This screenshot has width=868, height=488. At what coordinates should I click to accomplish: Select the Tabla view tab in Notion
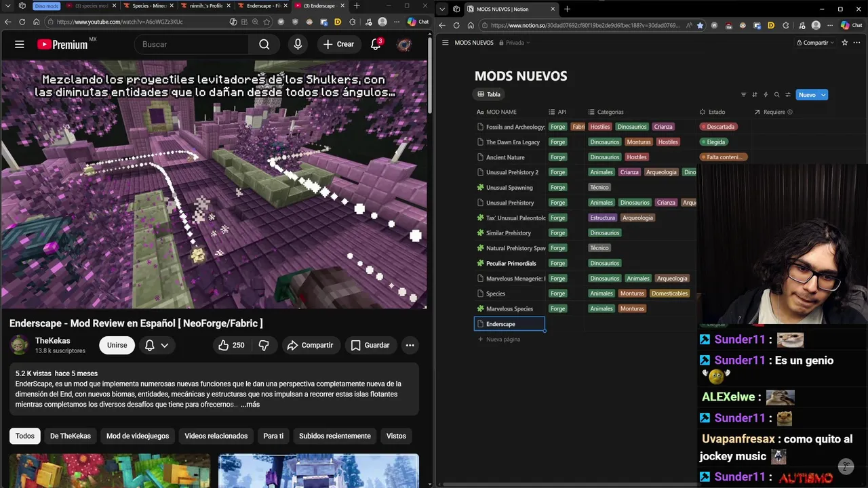[x=489, y=95]
